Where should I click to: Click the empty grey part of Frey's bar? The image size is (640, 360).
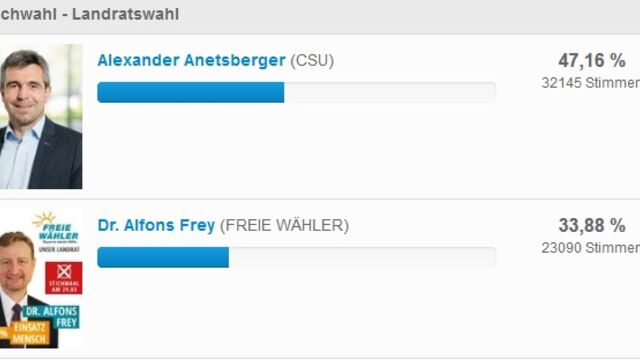(x=362, y=258)
